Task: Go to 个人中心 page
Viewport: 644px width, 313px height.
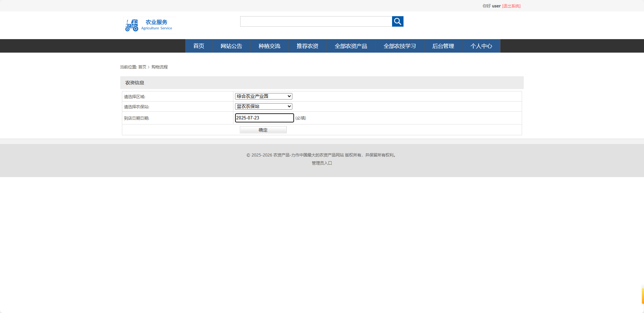Action: 481,46
